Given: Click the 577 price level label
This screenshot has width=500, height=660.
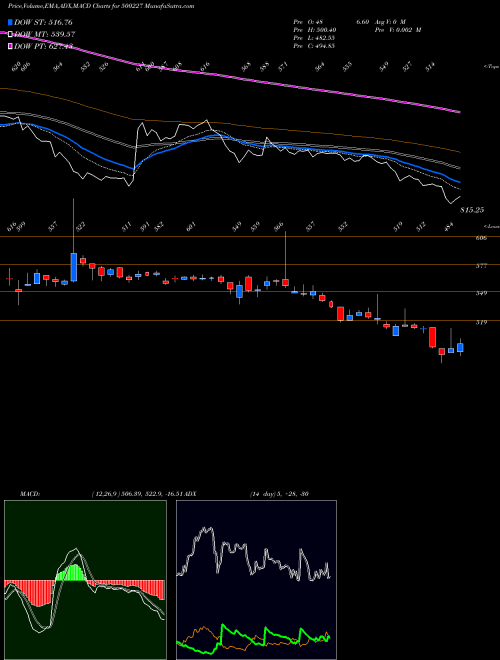Looking at the screenshot, I should [x=482, y=266].
